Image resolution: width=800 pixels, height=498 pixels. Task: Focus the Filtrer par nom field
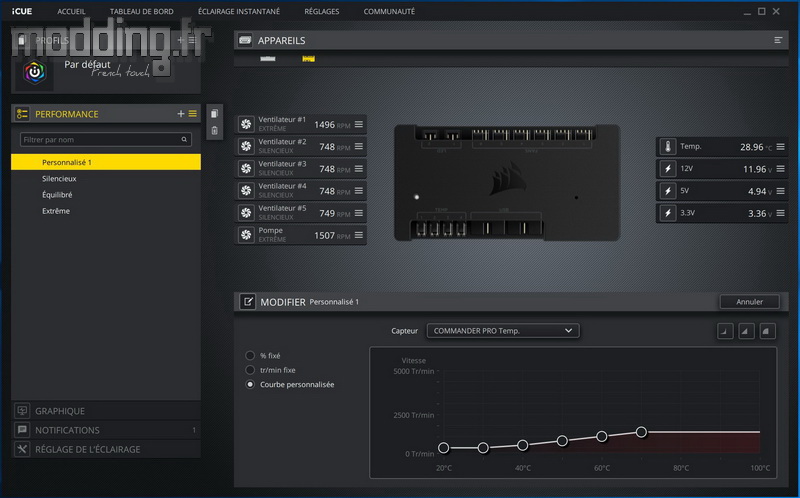pos(106,139)
